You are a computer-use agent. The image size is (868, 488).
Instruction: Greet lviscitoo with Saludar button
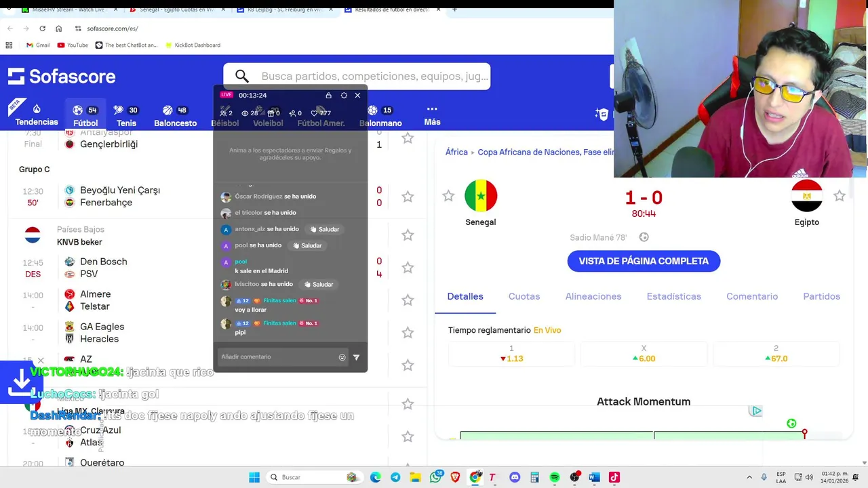coord(317,284)
